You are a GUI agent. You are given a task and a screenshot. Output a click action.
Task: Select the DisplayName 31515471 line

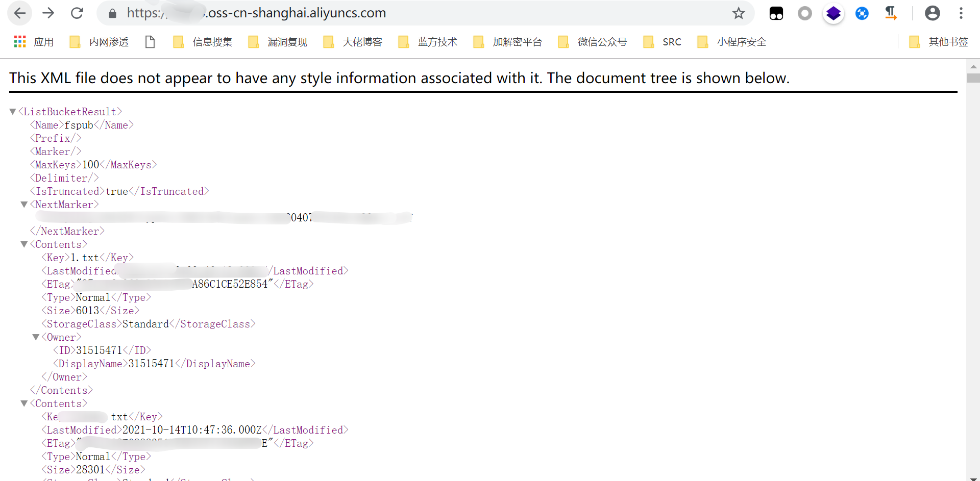click(x=154, y=364)
